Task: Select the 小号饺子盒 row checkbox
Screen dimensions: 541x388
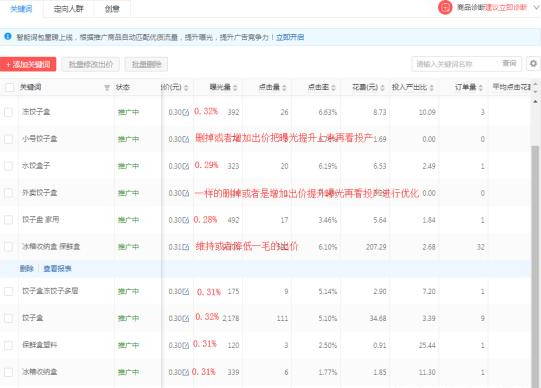Action: click(8, 139)
